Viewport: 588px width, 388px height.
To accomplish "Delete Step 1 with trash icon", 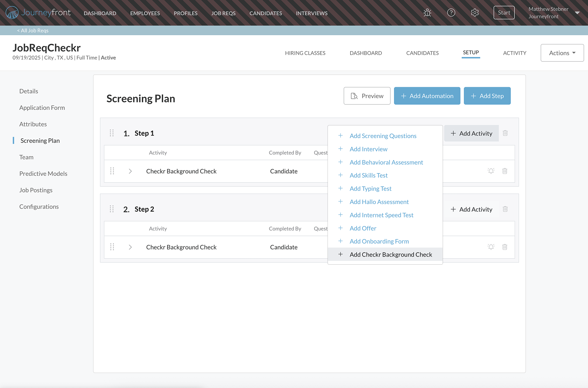I will pyautogui.click(x=505, y=133).
